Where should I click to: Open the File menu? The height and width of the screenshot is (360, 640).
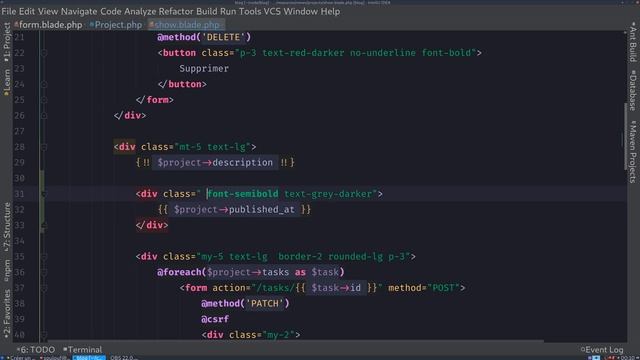click(9, 11)
